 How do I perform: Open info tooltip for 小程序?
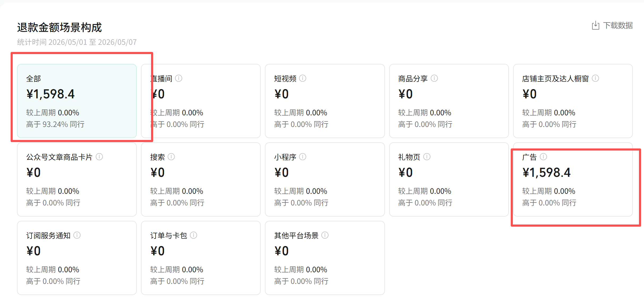303,157
